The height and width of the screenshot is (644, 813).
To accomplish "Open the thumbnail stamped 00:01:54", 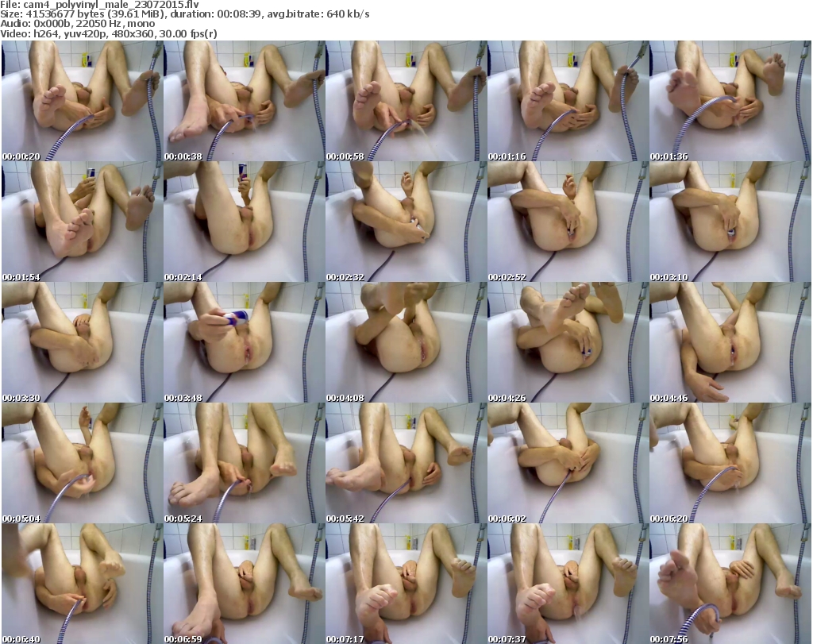I will pos(83,222).
